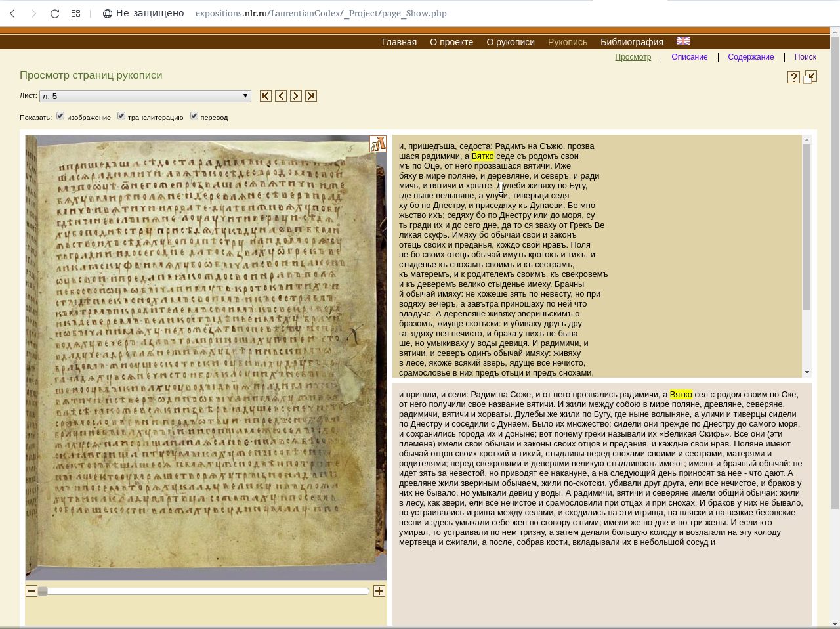Click the browser address bar URL
This screenshot has width=840, height=629.
[x=321, y=13]
